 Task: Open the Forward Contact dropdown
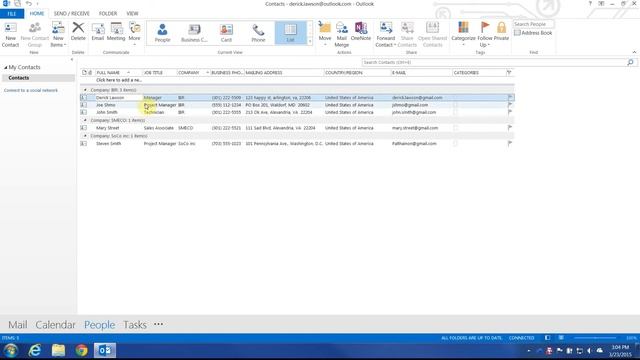386,35
